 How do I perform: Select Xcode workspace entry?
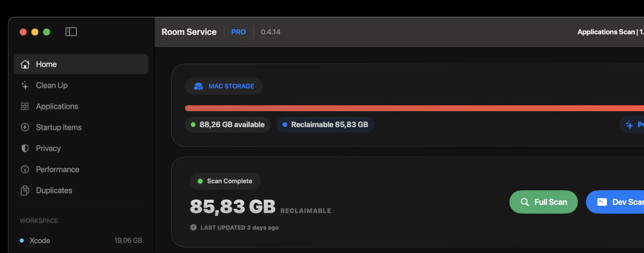click(x=40, y=241)
